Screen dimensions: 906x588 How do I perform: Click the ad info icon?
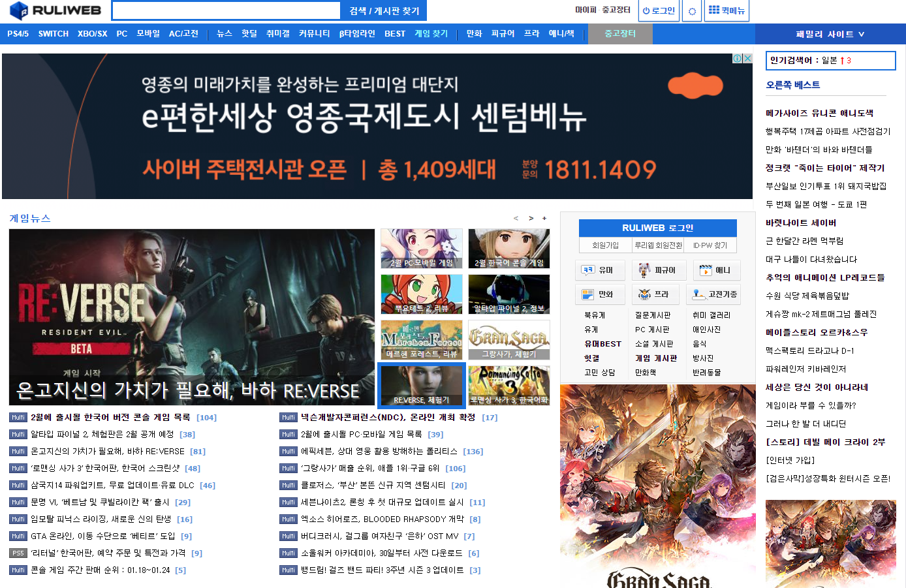click(738, 59)
